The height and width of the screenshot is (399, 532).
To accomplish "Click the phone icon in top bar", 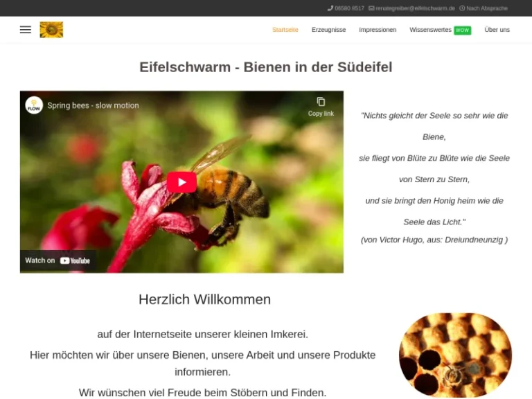I will pos(330,8).
